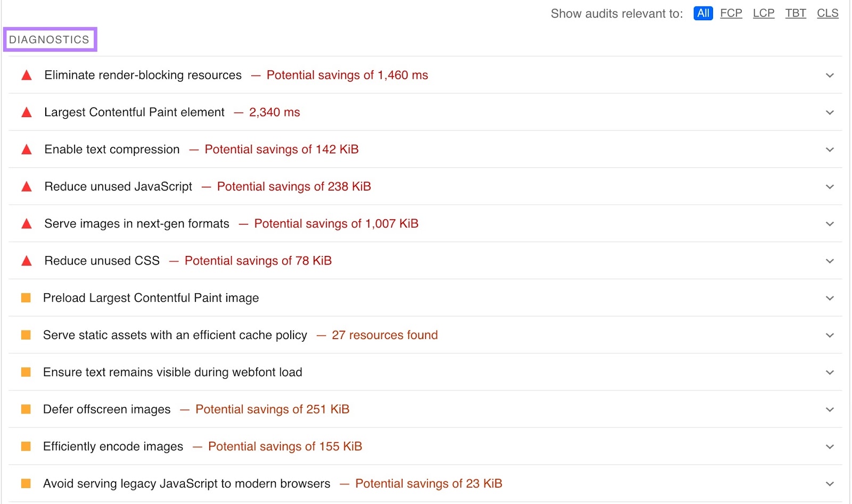The height and width of the screenshot is (504, 852).
Task: Expand the Ensure text remains visible during webfont load audit
Action: pos(829,372)
